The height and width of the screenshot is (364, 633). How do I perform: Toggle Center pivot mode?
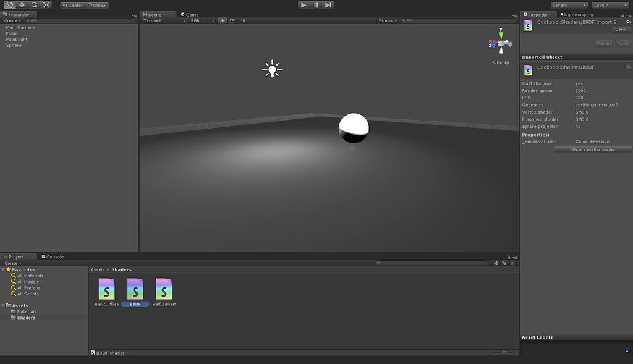tap(72, 4)
